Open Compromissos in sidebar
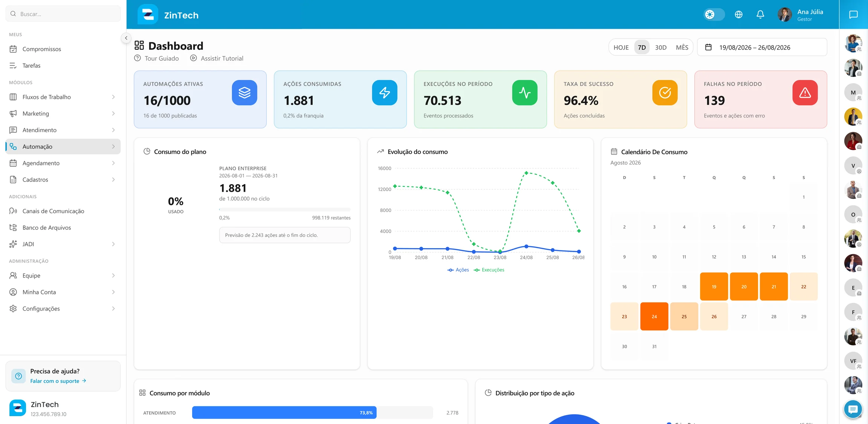868x424 pixels. pyautogui.click(x=63, y=49)
